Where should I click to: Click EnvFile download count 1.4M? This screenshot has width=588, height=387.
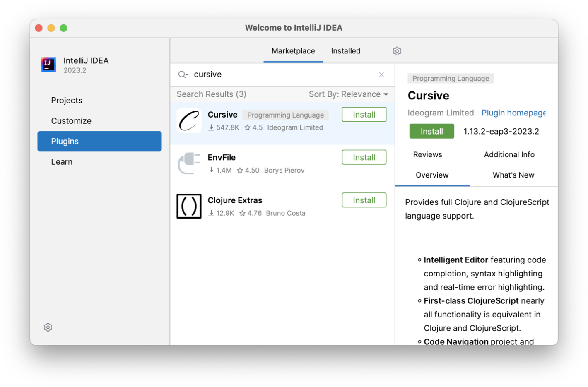[x=220, y=170]
